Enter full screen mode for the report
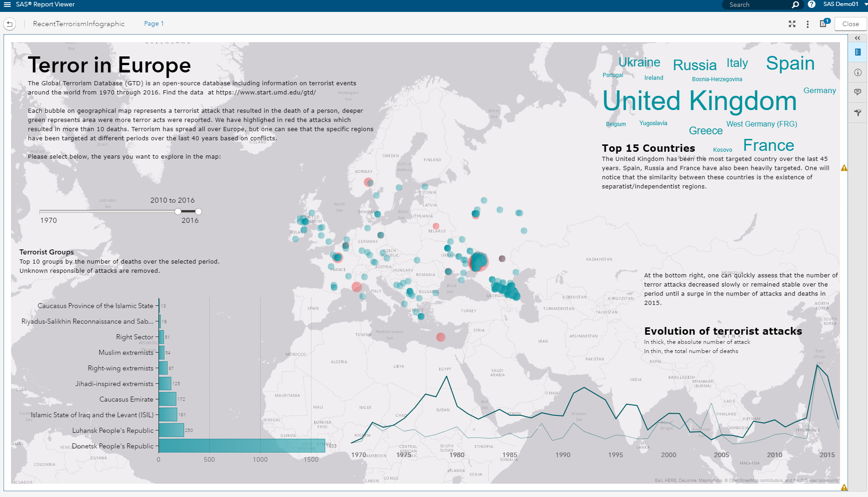Screen dimensions: 868x497 pos(792,24)
